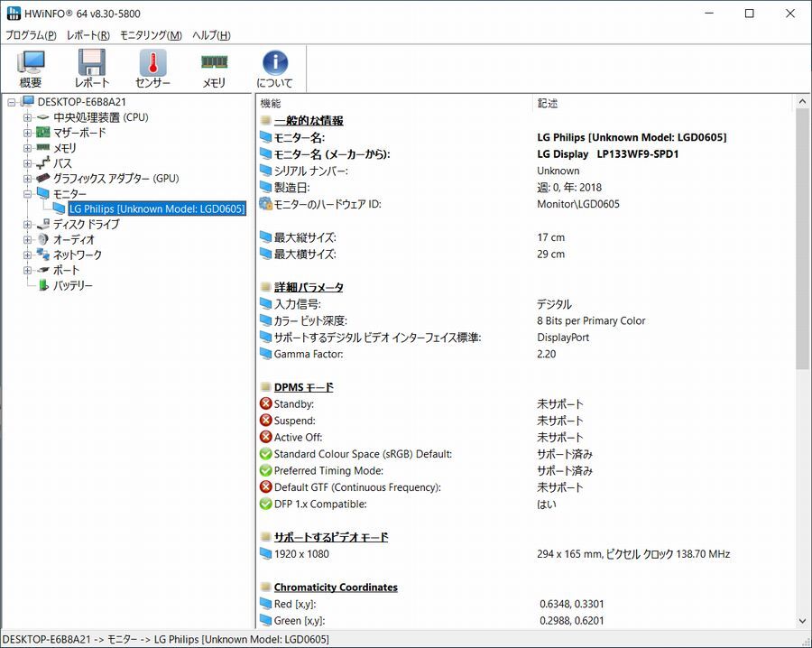Click the バッテリー battery icon
This screenshot has width=812, height=648.
click(x=43, y=285)
